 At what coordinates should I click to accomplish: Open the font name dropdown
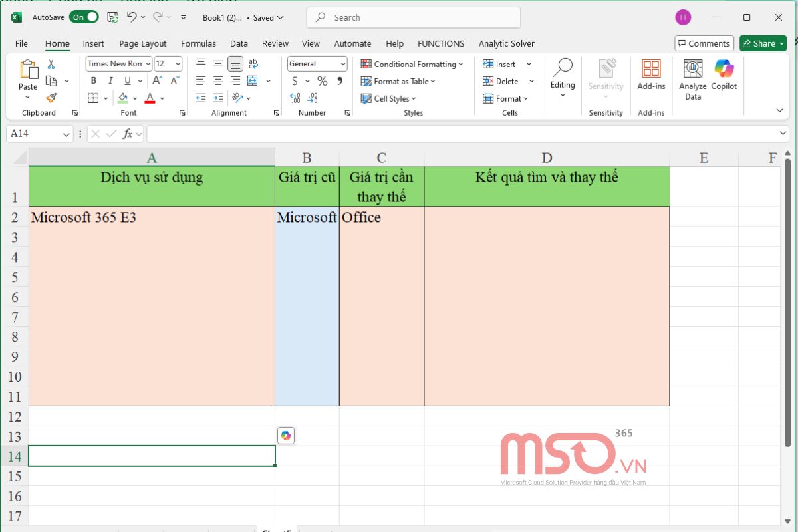pyautogui.click(x=148, y=64)
